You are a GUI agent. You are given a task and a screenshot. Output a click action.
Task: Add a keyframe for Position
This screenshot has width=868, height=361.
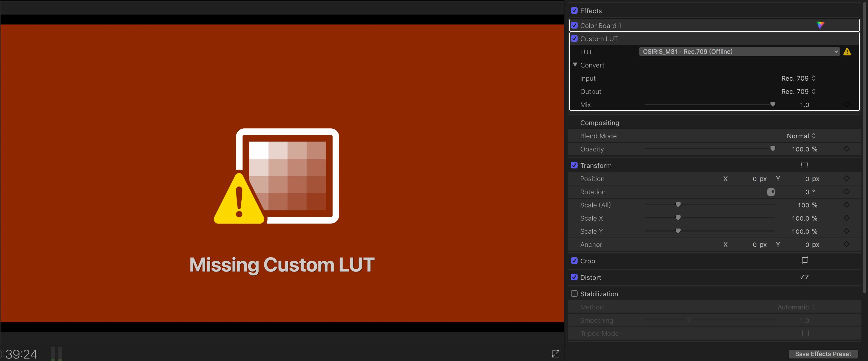tap(846, 179)
